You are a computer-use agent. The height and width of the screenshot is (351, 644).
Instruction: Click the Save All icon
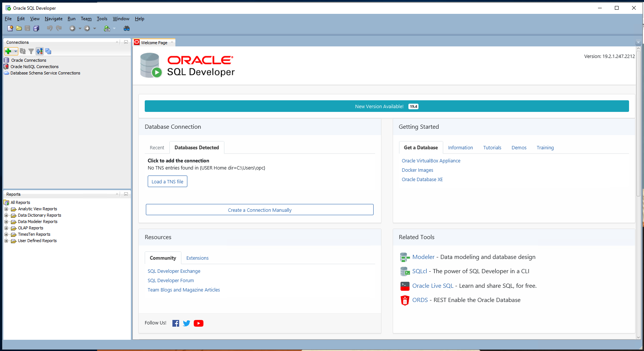pos(36,28)
